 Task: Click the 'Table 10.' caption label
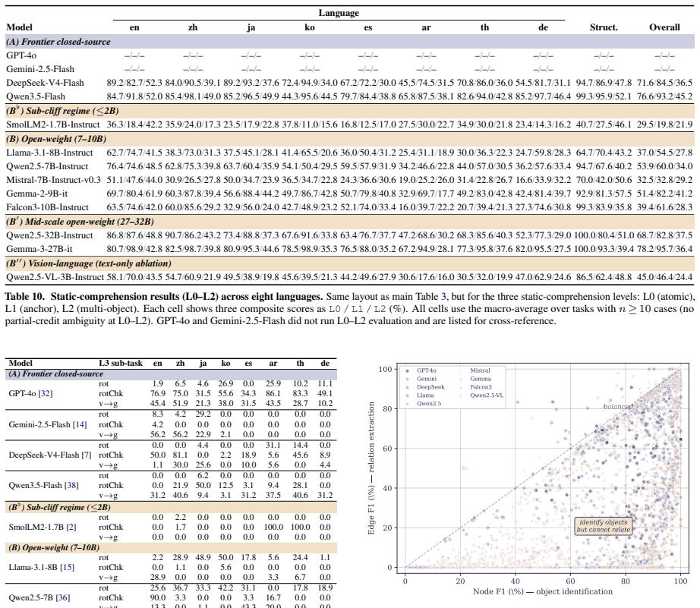pos(25,297)
